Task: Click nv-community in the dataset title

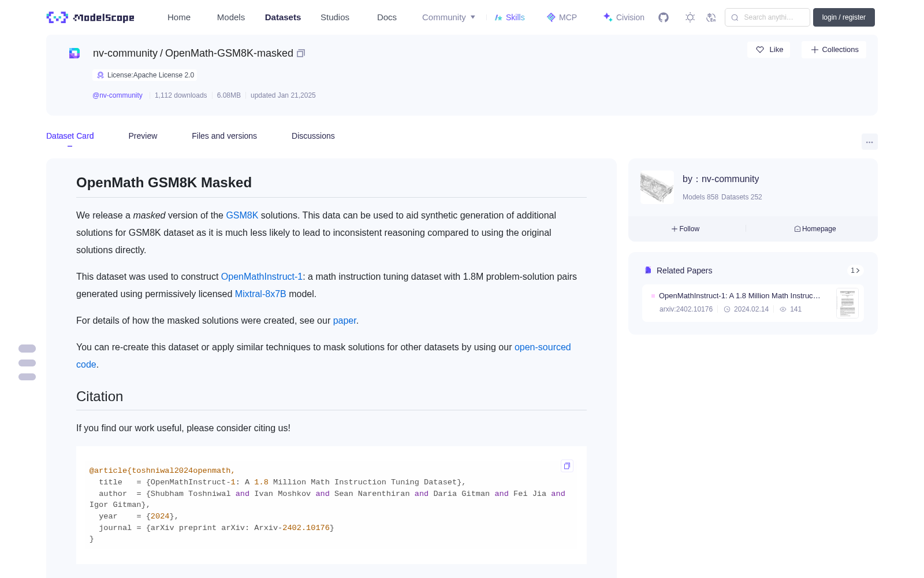Action: coord(125,53)
